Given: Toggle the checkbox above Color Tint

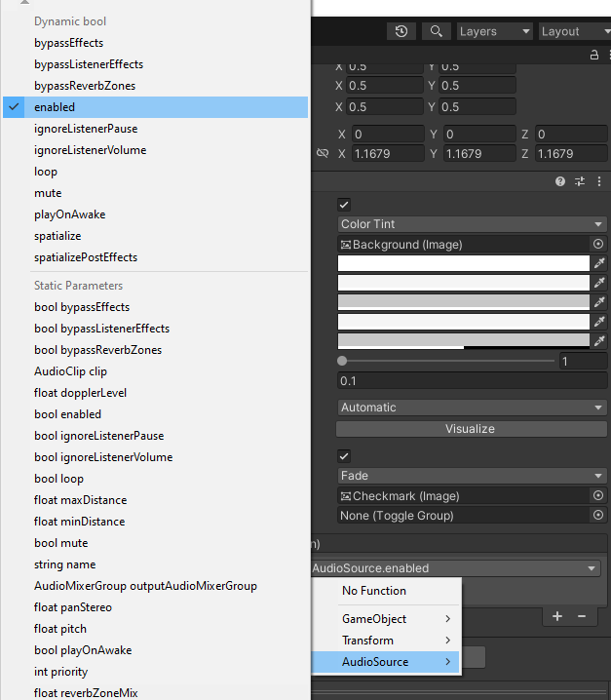Looking at the screenshot, I should pos(344,205).
